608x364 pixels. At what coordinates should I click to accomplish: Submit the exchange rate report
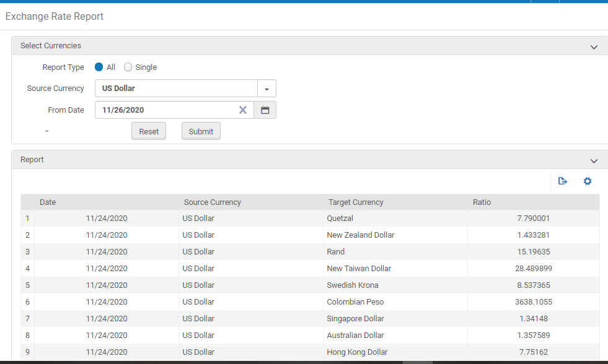coord(201,131)
